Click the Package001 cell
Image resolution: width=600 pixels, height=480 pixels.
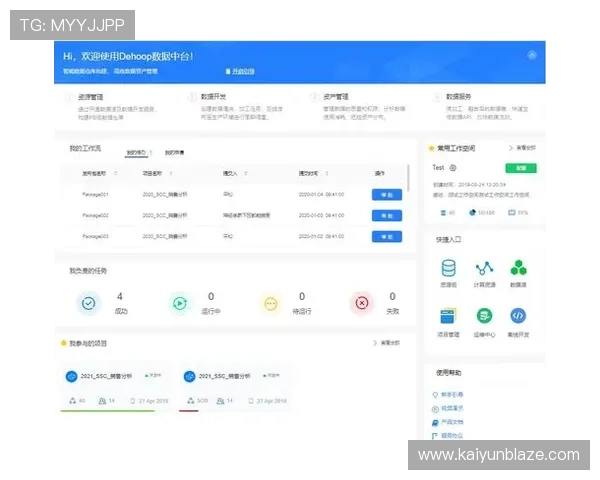click(95, 194)
